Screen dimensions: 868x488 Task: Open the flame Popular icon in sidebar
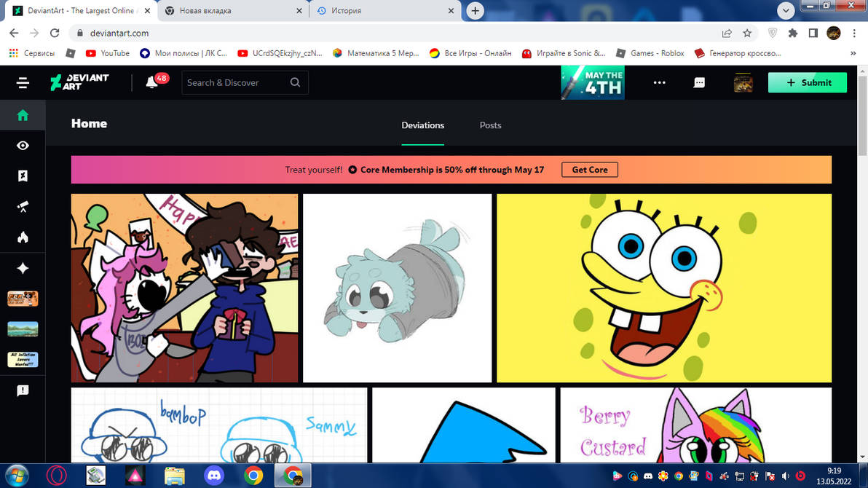[x=23, y=237]
